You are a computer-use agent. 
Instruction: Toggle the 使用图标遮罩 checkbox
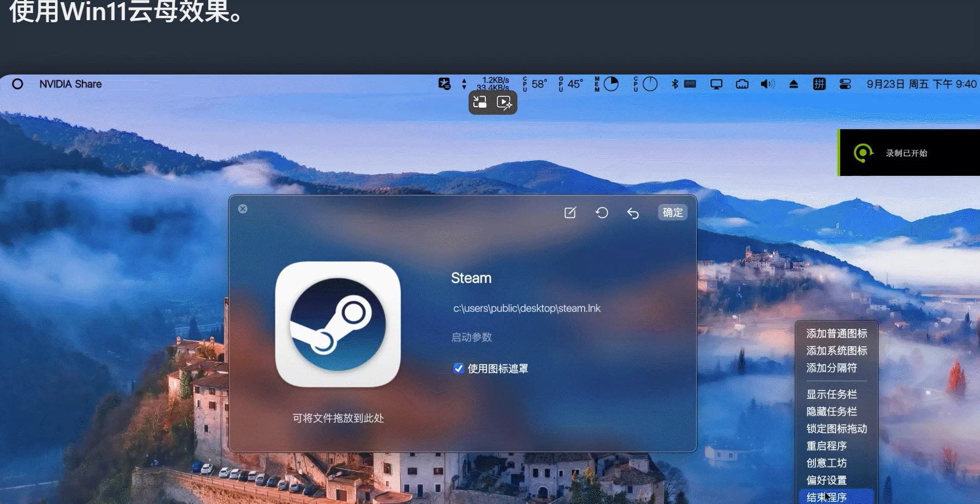(458, 368)
